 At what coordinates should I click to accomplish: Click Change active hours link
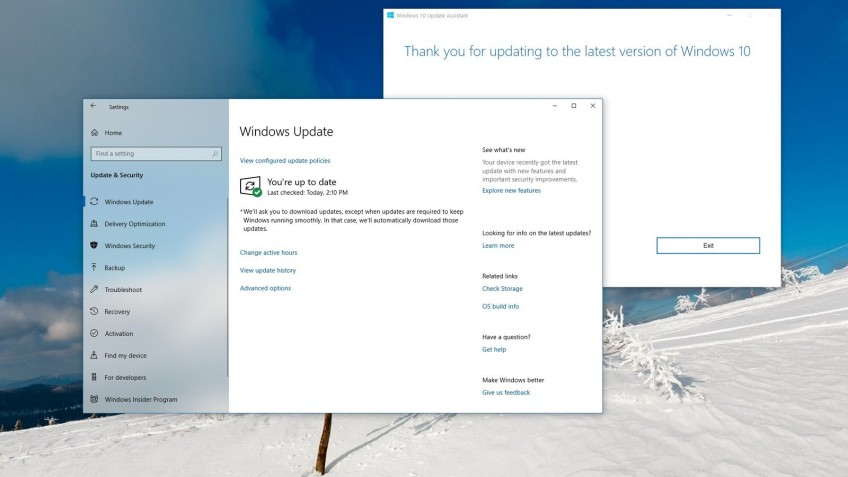pyautogui.click(x=268, y=253)
